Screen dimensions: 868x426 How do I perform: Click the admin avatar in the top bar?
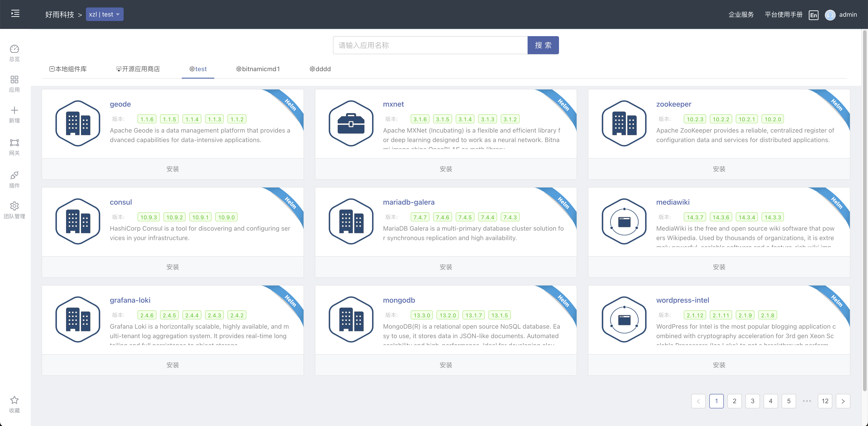[x=830, y=14]
